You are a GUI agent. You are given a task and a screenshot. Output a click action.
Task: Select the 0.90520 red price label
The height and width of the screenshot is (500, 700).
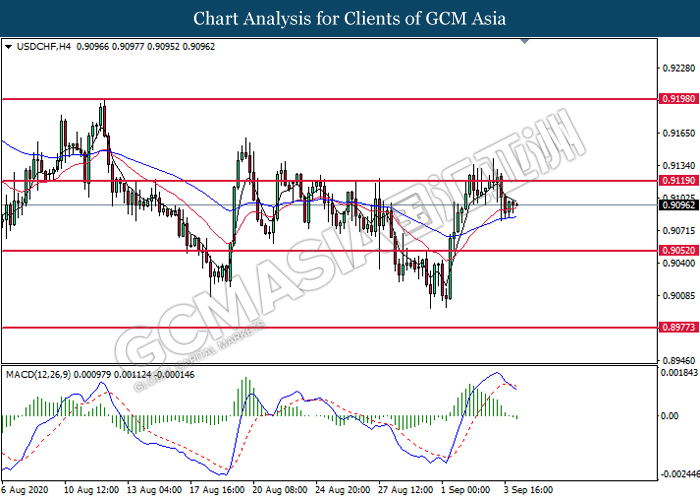pyautogui.click(x=679, y=250)
